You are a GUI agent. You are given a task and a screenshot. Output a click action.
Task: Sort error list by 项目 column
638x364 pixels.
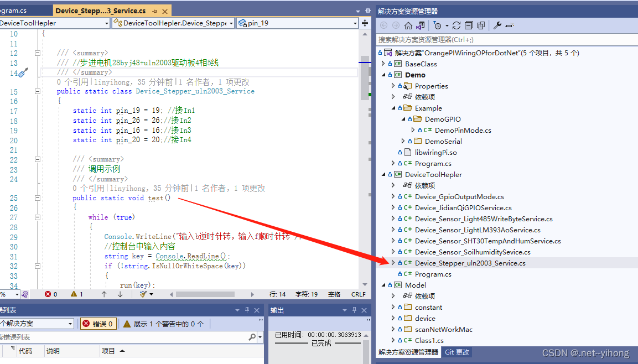pyautogui.click(x=108, y=351)
